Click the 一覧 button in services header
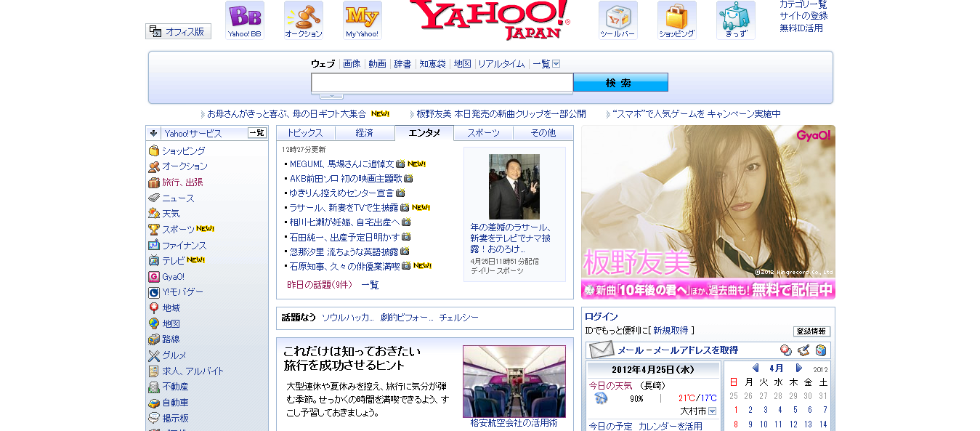The height and width of the screenshot is (431, 980). click(257, 133)
